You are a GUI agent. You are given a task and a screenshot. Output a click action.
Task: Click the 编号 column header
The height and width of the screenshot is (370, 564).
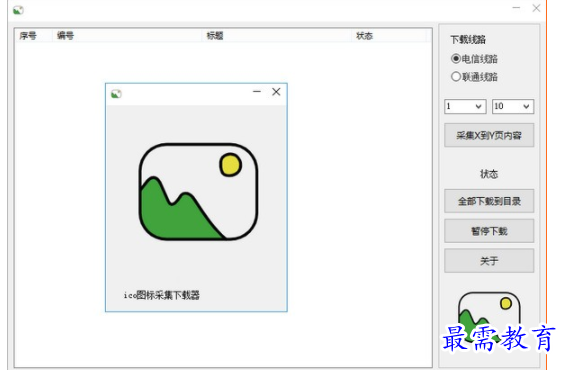point(127,36)
